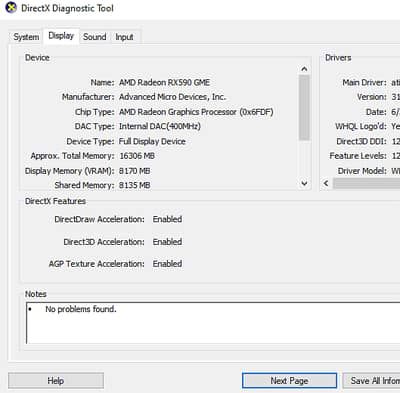Image resolution: width=400 pixels, height=393 pixels.
Task: Click total memory value '16306 MB'
Action: pyautogui.click(x=137, y=156)
